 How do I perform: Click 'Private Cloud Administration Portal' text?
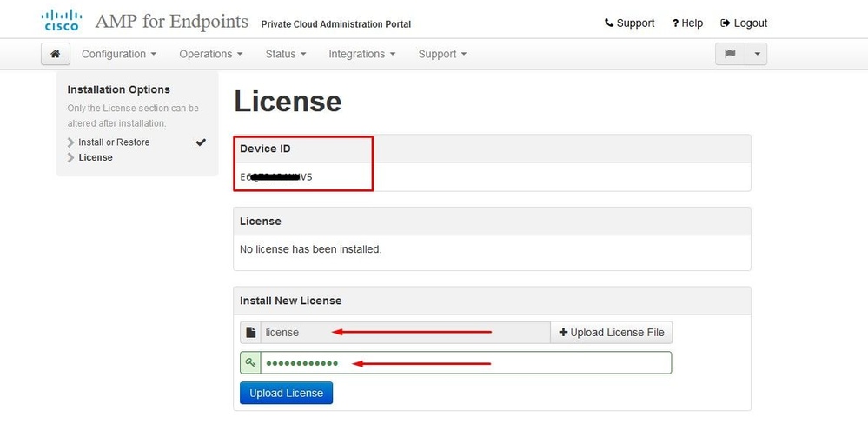pyautogui.click(x=336, y=24)
